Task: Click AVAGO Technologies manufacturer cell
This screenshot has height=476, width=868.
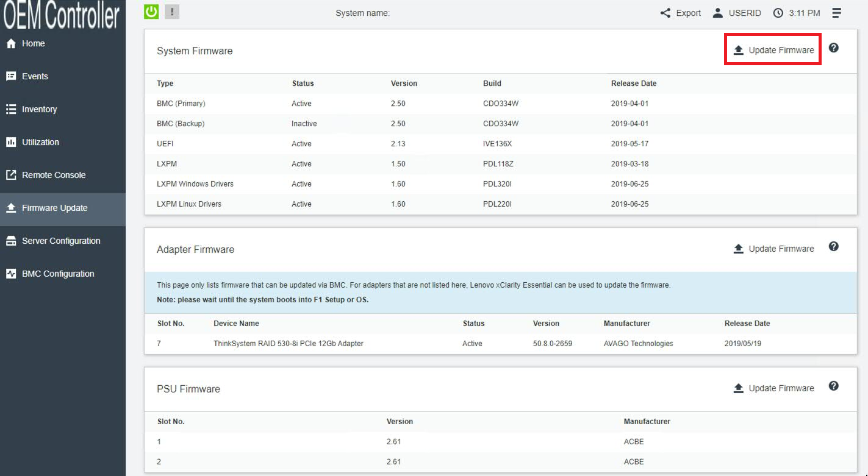Action: tap(639, 344)
